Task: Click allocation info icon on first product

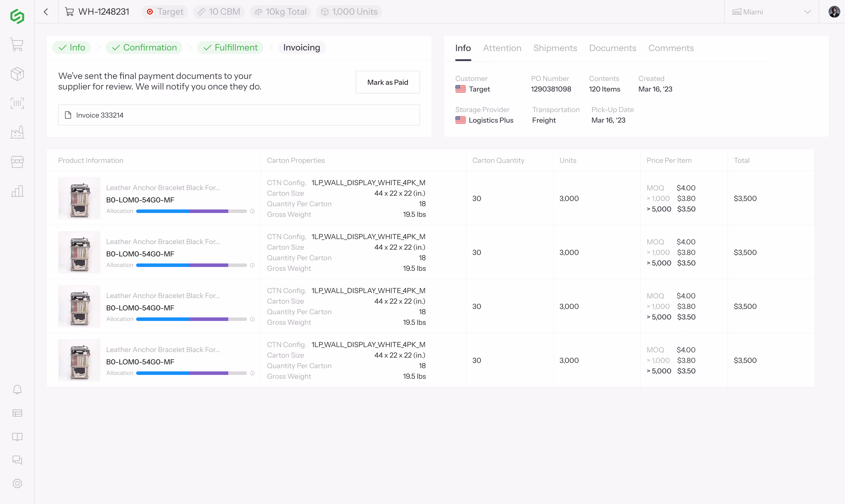Action: (252, 211)
